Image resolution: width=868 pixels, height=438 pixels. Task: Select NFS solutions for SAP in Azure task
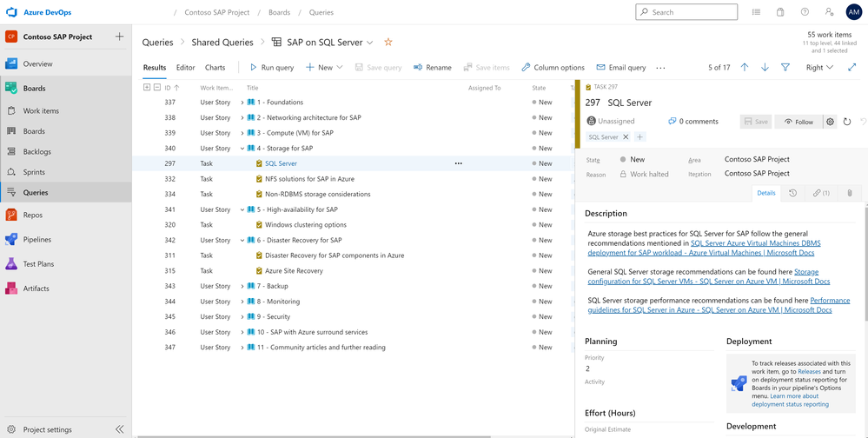[310, 179]
